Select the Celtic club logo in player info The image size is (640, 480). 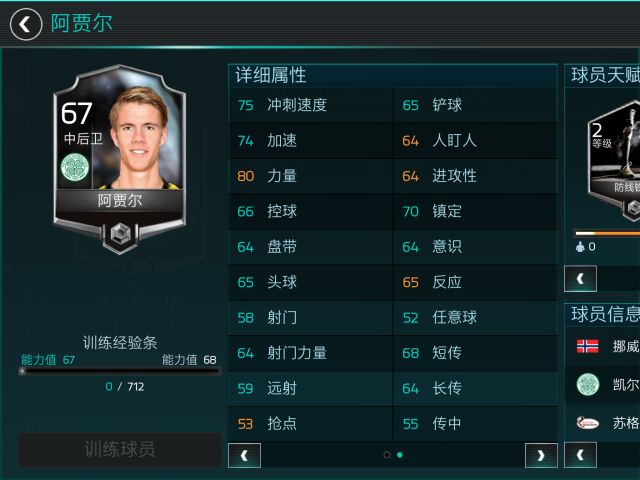pyautogui.click(x=588, y=384)
